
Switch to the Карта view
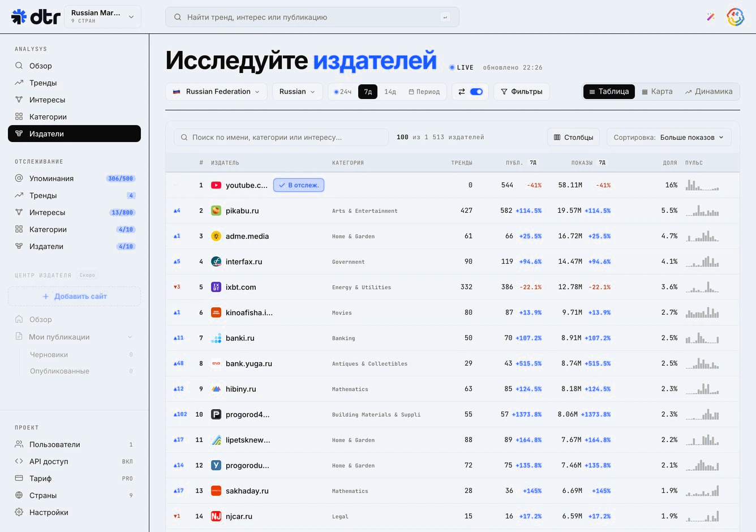656,92
